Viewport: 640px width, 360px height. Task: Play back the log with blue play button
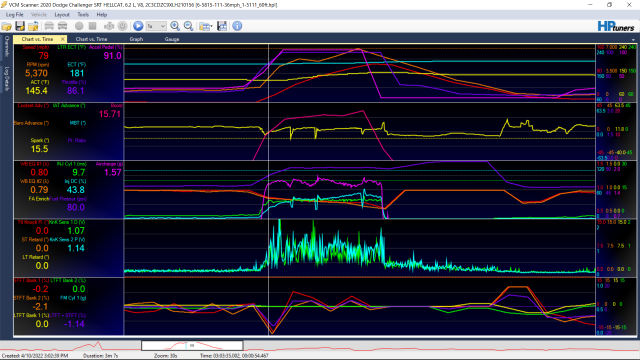coord(138,26)
